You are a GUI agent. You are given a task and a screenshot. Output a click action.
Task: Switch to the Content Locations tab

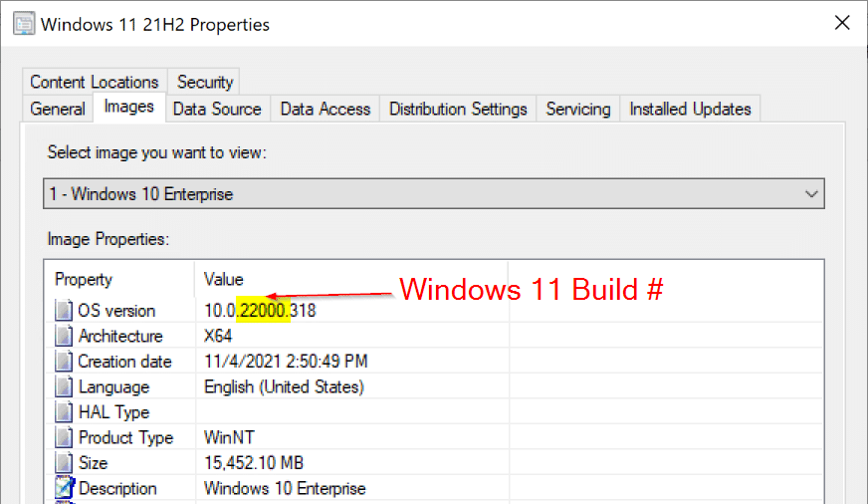[x=94, y=82]
